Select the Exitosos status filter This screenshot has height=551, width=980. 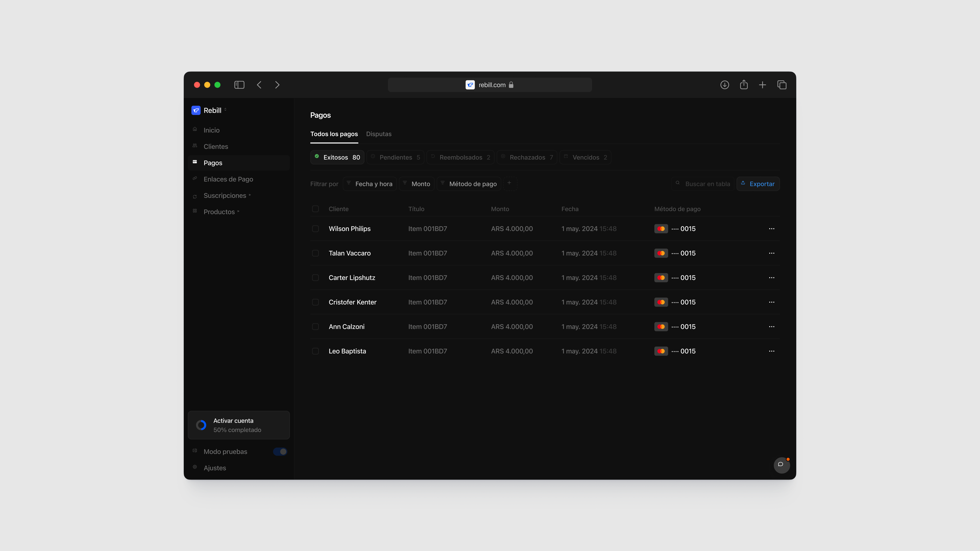click(x=337, y=157)
